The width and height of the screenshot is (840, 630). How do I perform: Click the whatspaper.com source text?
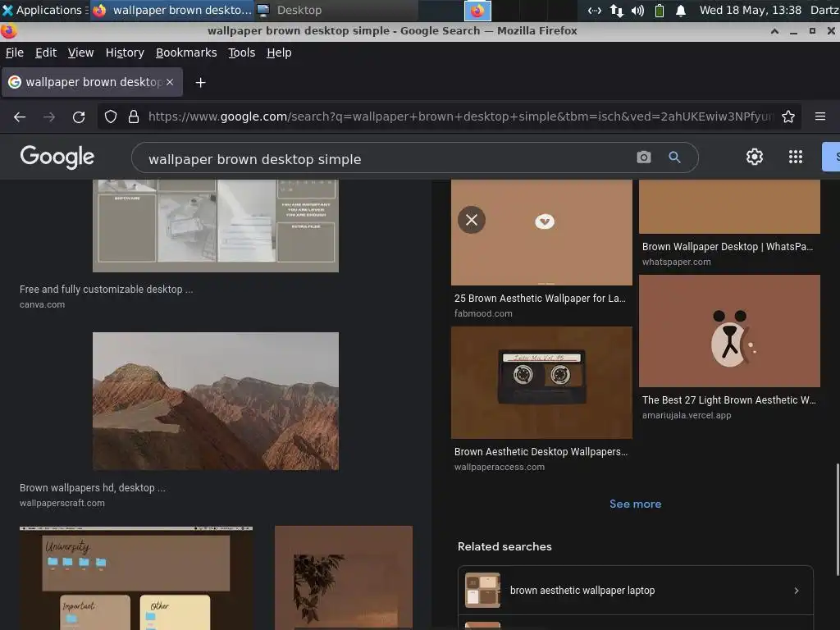point(676,262)
